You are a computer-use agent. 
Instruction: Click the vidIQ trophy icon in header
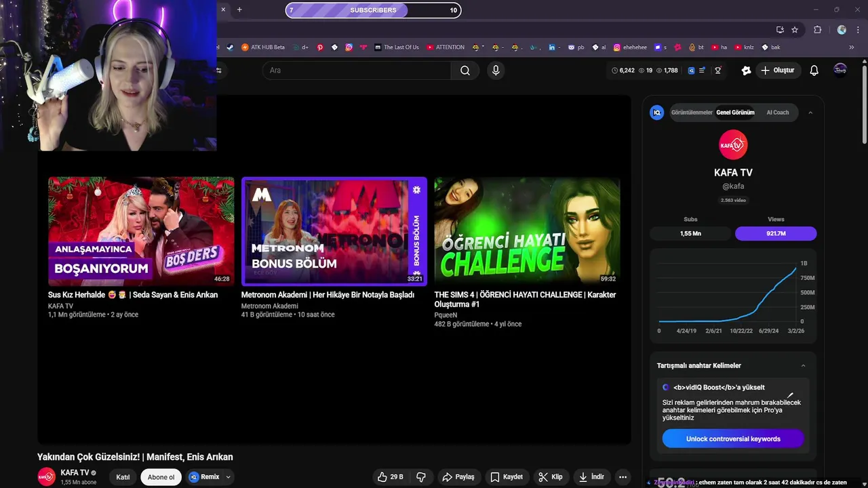pyautogui.click(x=717, y=70)
